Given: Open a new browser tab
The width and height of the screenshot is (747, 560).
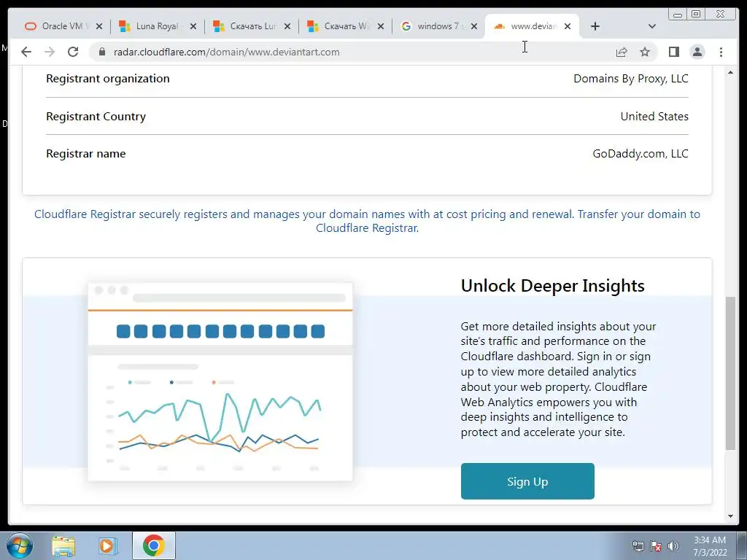Looking at the screenshot, I should pyautogui.click(x=595, y=26).
